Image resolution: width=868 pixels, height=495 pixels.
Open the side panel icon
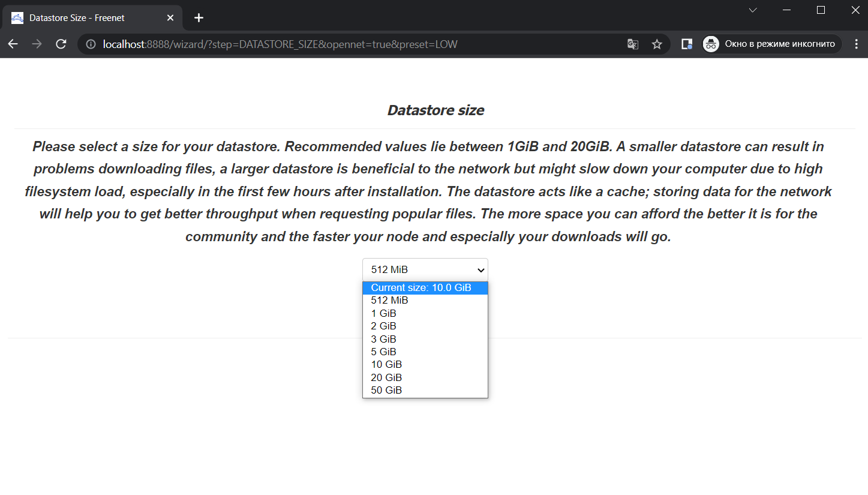[687, 44]
